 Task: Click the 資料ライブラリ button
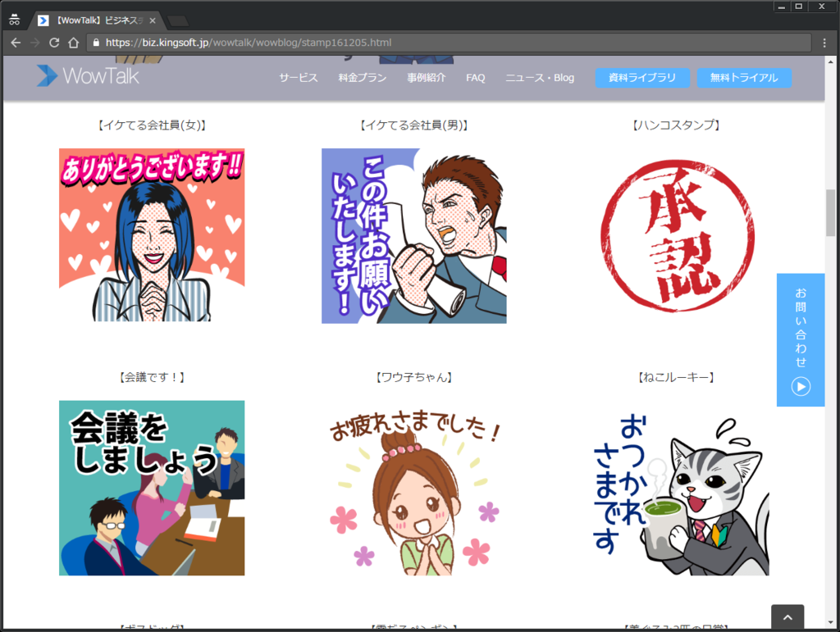pyautogui.click(x=642, y=78)
